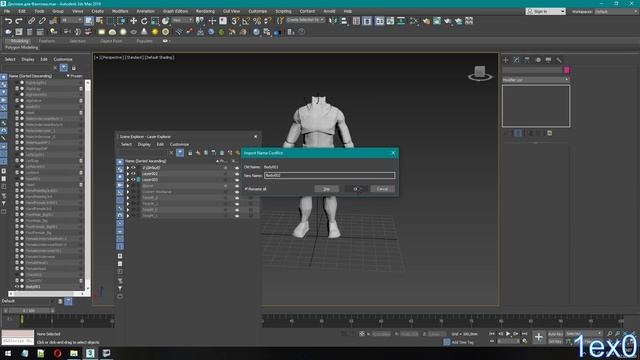Viewport: 640px width, 360px height.
Task: Click the highlighted layer icon in Layer Explorer toolbar
Action: [180, 153]
